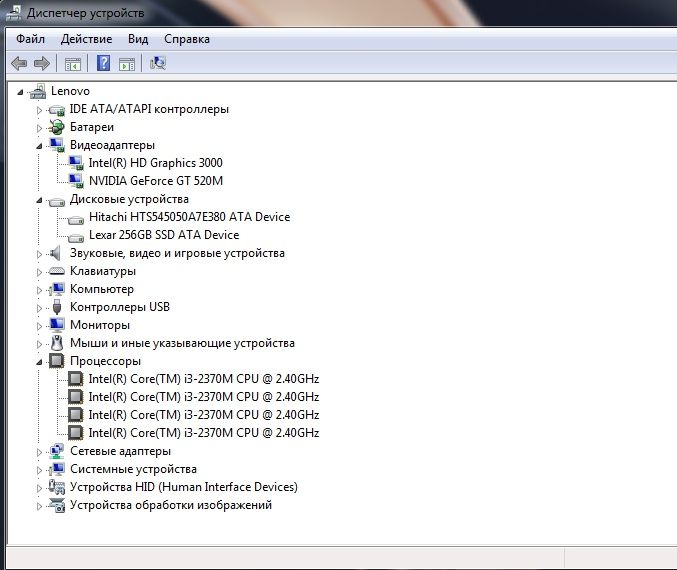Select the Компьютер label
Image resolution: width=677 pixels, height=570 pixels.
click(102, 289)
